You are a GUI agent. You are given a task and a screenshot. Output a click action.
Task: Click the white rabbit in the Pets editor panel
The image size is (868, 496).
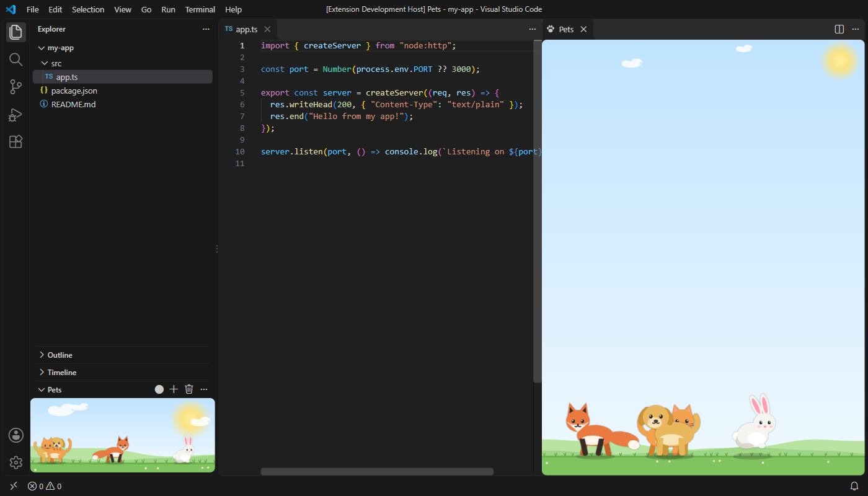point(753,423)
